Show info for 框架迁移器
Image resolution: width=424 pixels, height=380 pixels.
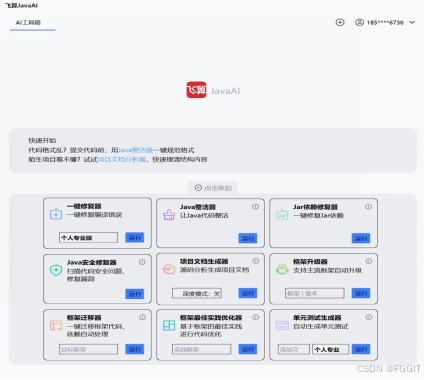click(142, 317)
